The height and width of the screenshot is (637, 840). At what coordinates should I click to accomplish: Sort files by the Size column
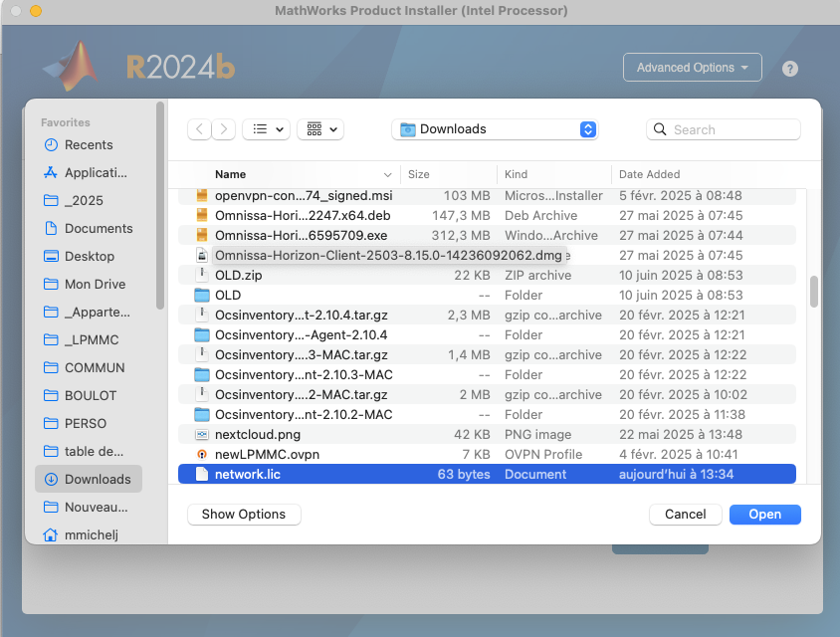point(418,174)
